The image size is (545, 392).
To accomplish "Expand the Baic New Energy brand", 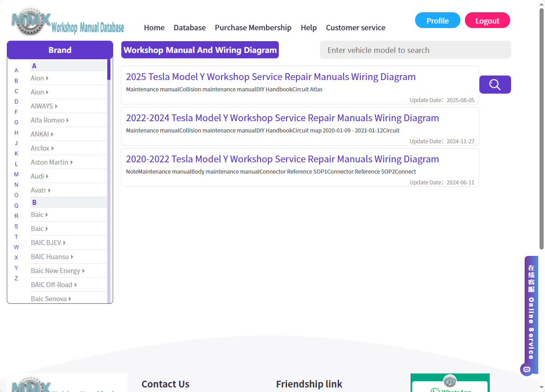I will point(57,271).
